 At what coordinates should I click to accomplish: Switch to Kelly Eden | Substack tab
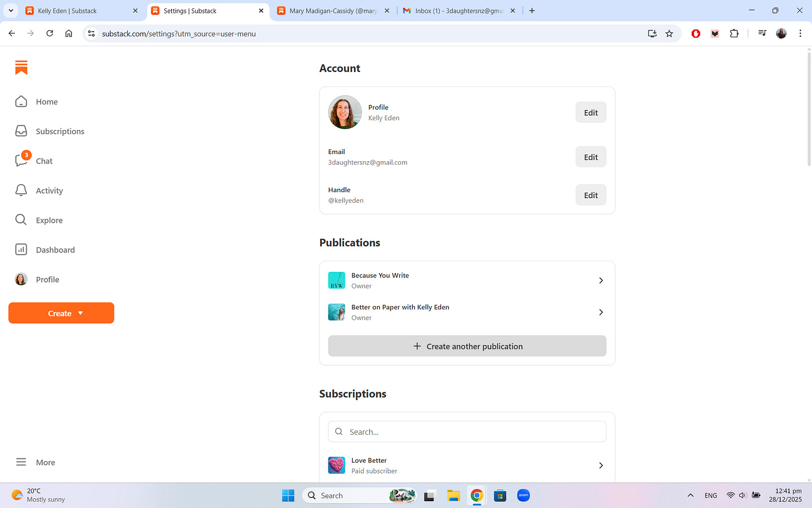(x=81, y=11)
